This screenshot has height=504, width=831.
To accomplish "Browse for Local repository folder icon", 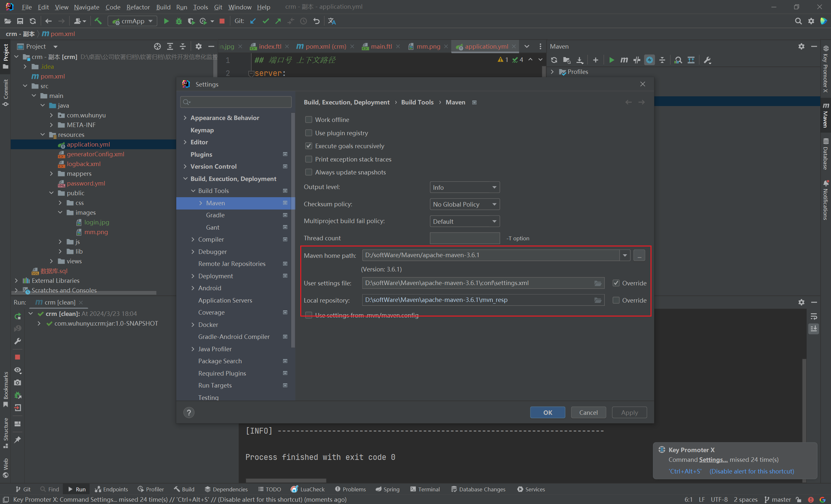I will [x=598, y=300].
